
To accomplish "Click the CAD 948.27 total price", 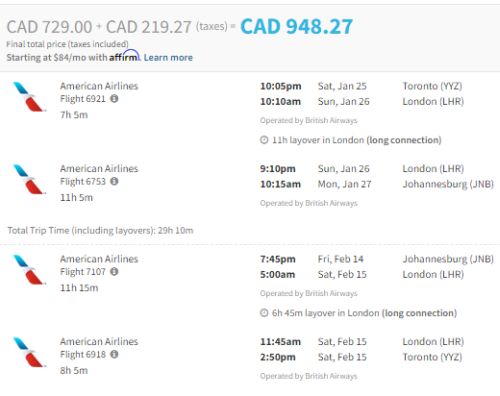I will 296,27.
